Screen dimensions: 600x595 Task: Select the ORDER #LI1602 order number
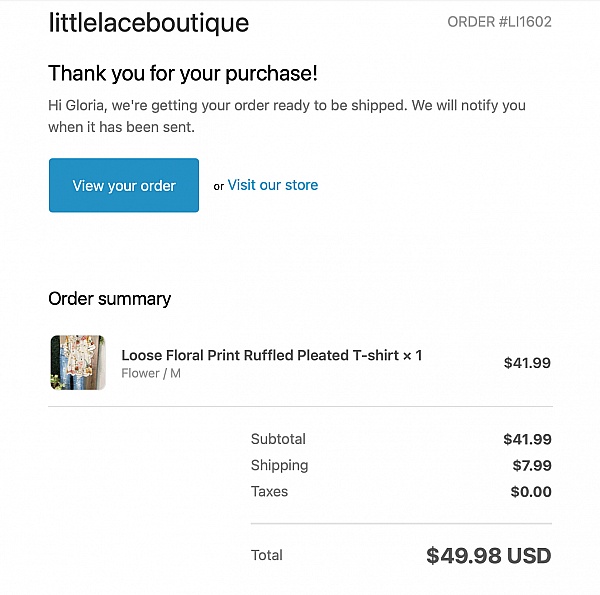coord(499,21)
